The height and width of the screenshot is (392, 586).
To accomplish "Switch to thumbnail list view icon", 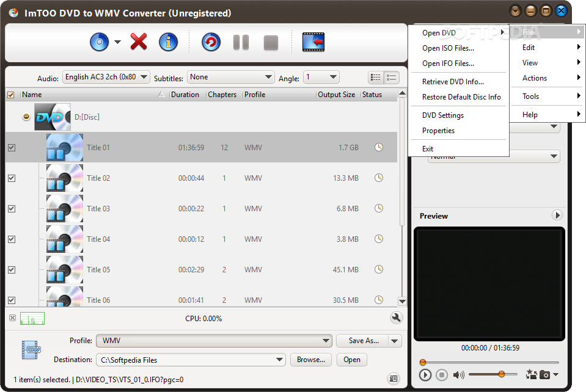I will (376, 78).
